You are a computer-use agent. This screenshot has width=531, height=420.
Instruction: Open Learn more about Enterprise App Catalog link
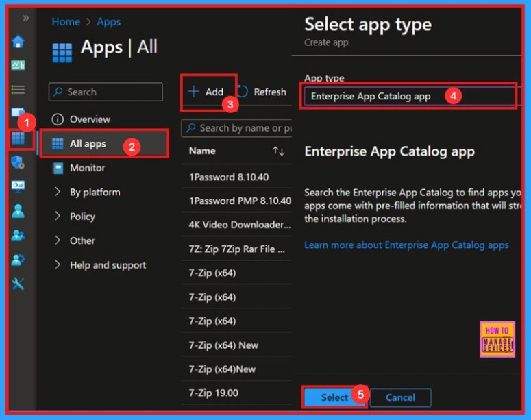[x=406, y=245]
